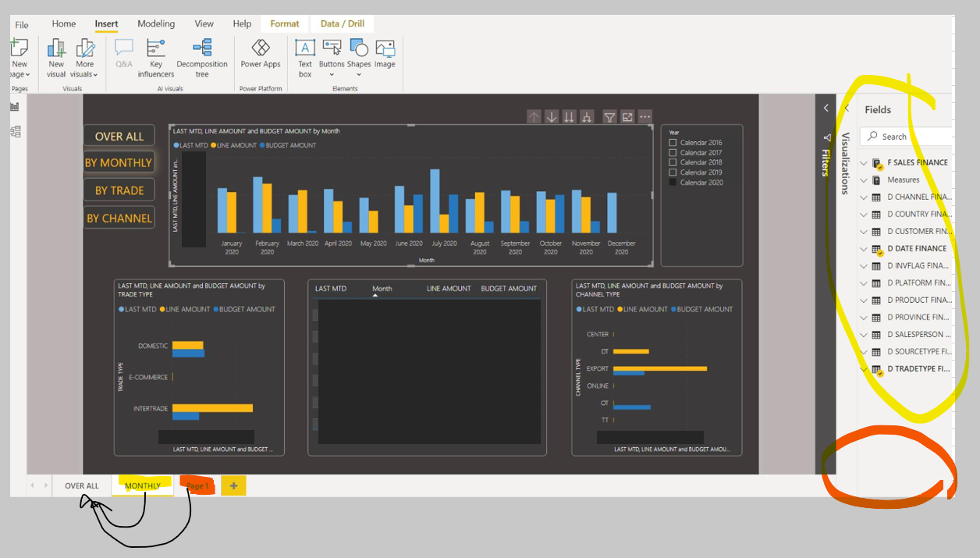Open the File menu
The height and width of the screenshot is (558, 980).
tap(22, 24)
